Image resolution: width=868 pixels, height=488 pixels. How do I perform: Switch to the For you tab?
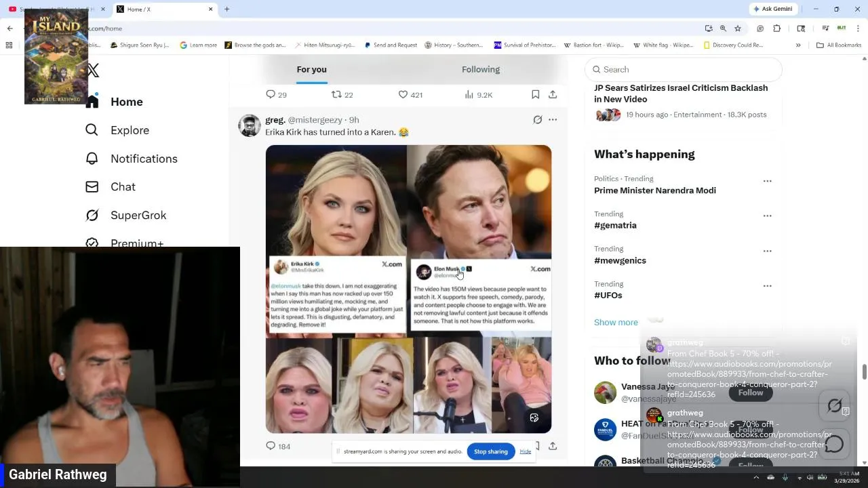click(x=311, y=69)
